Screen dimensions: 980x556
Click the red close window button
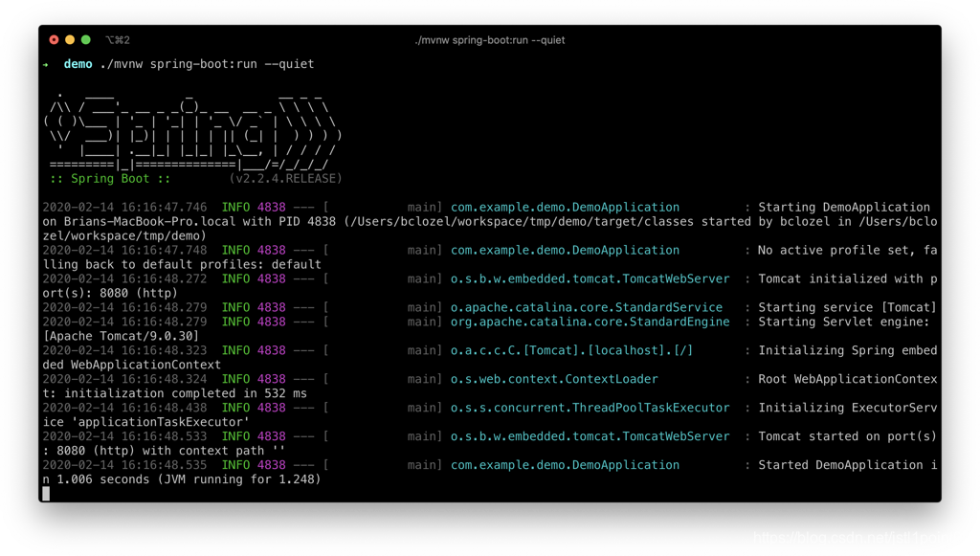(54, 40)
